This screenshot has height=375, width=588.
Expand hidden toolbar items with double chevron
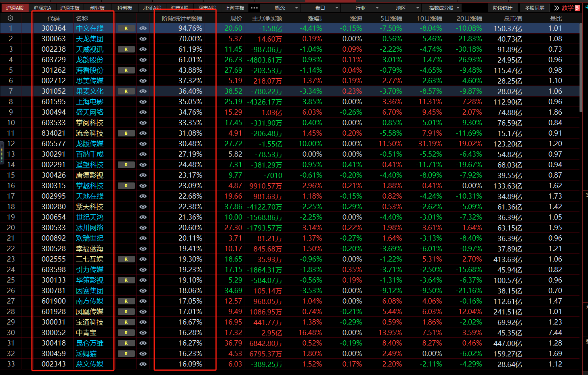pyautogui.click(x=556, y=8)
